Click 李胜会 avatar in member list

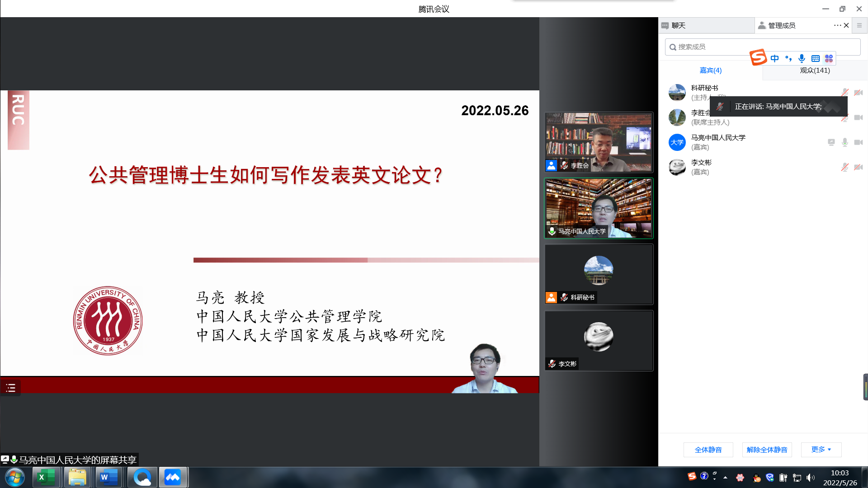coord(677,117)
